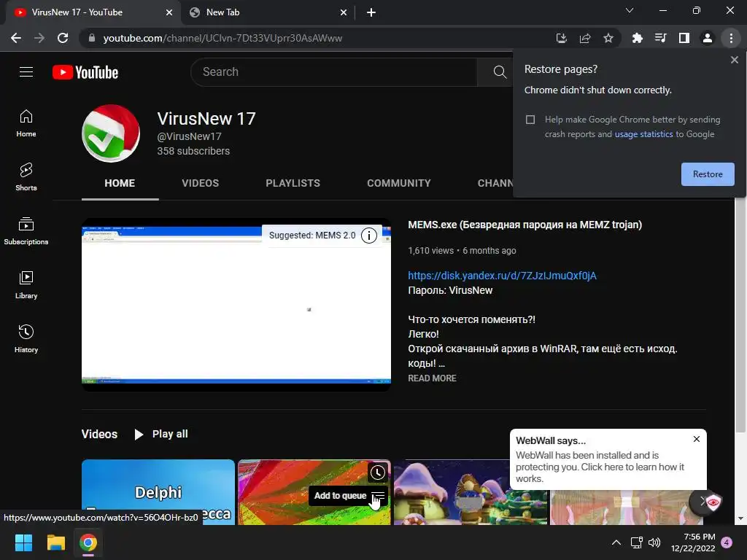Click the address bar URL
Viewport: 747px width, 560px height.
point(222,38)
